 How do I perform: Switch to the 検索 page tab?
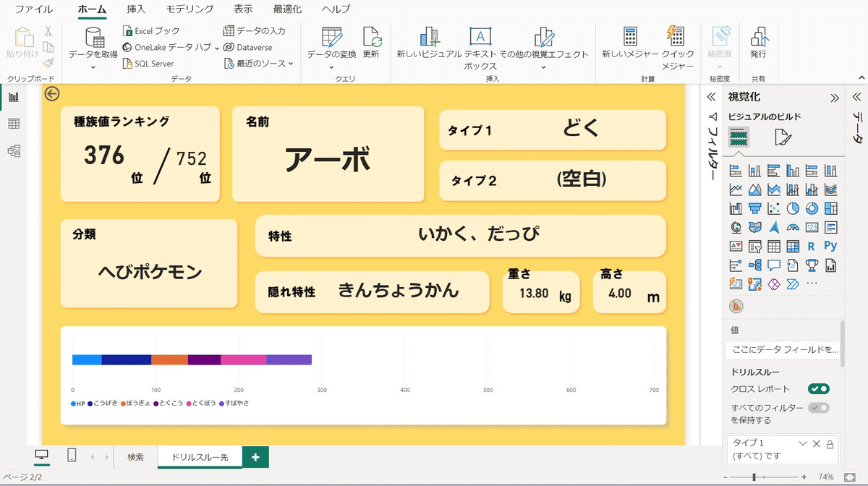[x=135, y=457]
